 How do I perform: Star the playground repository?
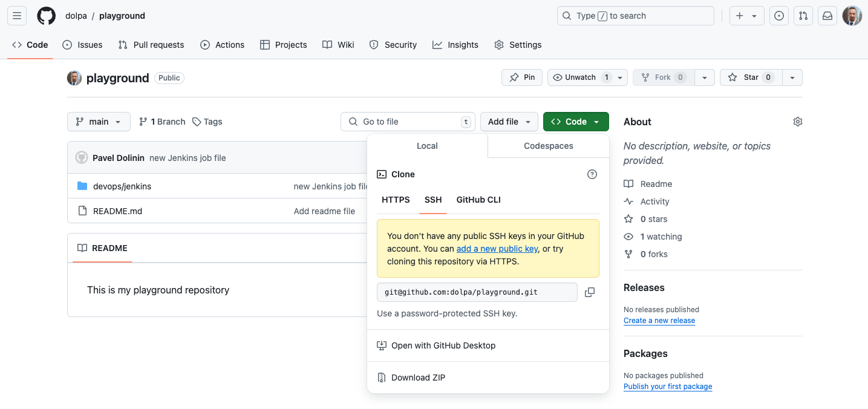(750, 77)
